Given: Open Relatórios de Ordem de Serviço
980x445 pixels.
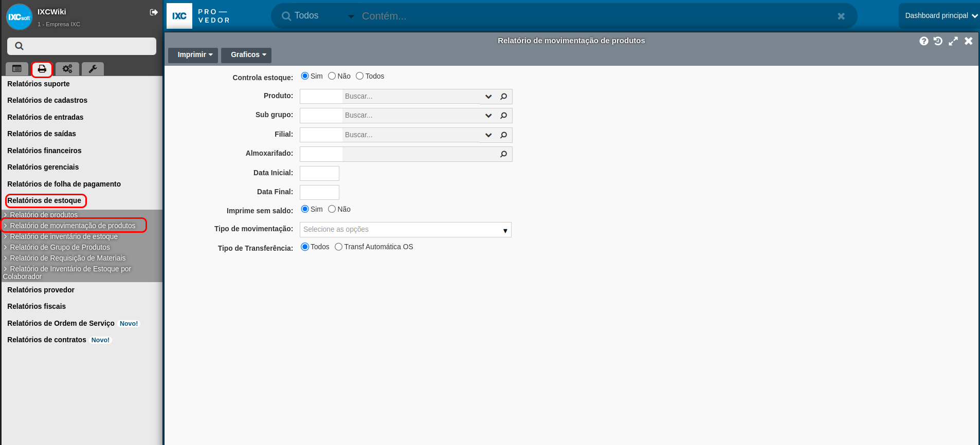Looking at the screenshot, I should [61, 323].
